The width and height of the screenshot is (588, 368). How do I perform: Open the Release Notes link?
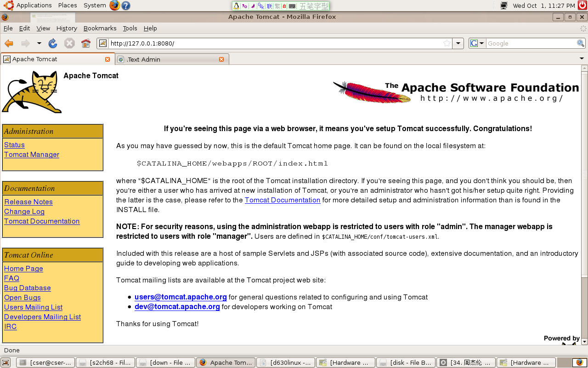click(x=28, y=202)
